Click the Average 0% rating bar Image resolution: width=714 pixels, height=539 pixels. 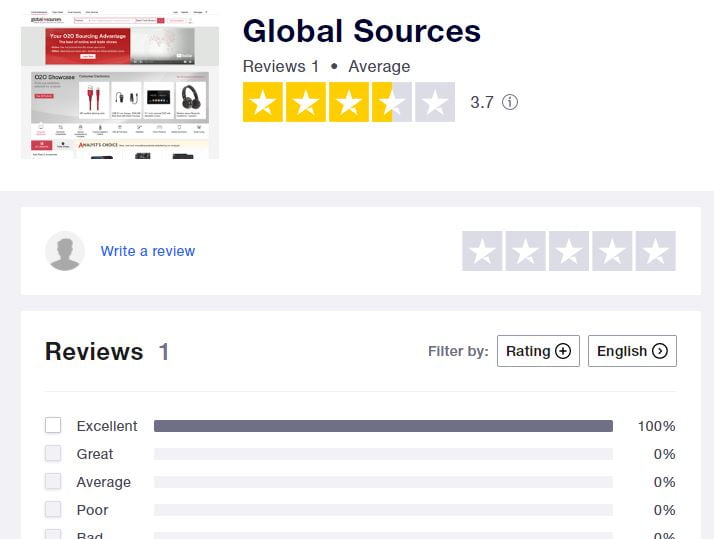point(383,482)
